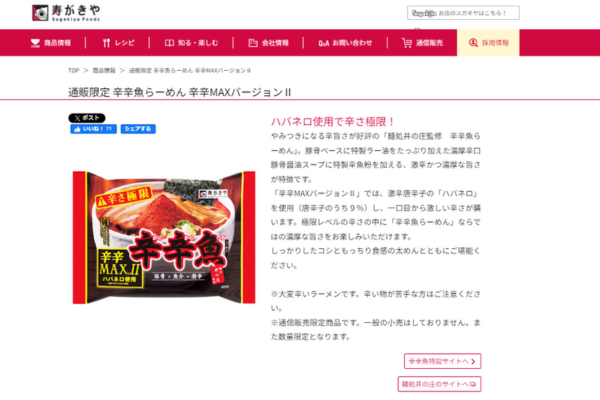
Task: Click the external-window icon on 麺処井の庄 button
Action: tap(473, 384)
